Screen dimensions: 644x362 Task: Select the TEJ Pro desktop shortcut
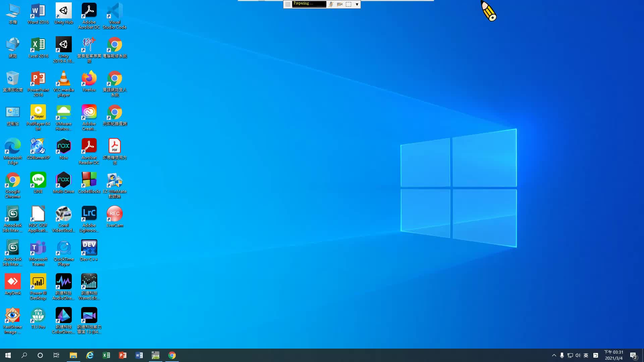point(38,318)
